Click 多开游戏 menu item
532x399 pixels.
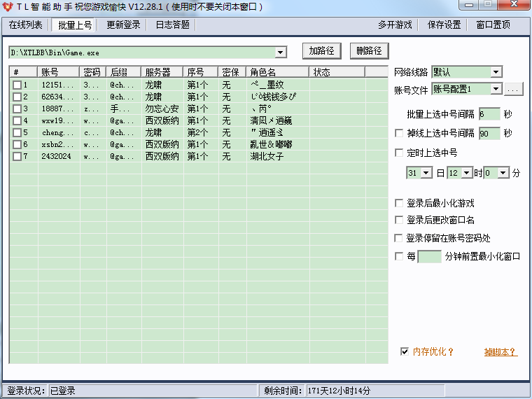[395, 24]
